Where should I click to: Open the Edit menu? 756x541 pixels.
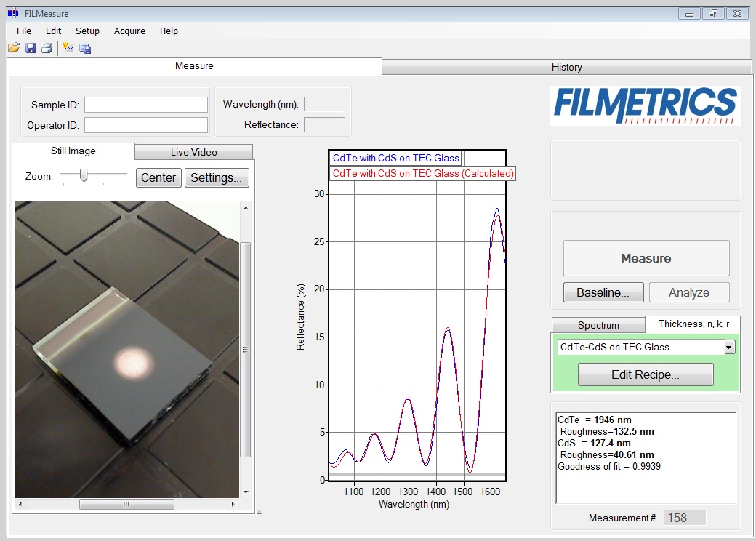pos(53,31)
